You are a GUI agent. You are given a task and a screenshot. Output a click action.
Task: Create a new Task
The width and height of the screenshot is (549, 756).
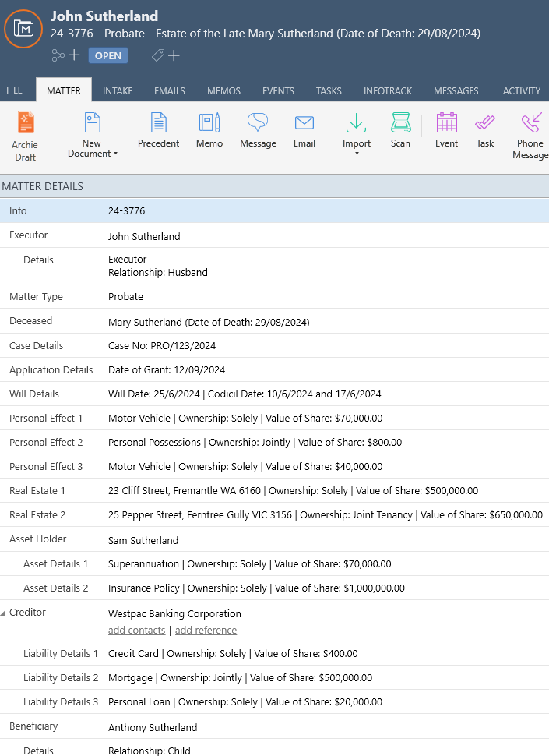pos(484,130)
